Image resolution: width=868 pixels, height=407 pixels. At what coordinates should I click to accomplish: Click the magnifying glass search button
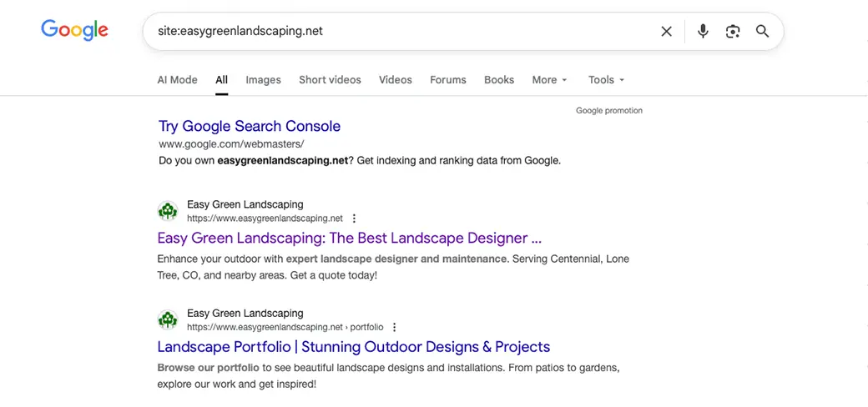[x=762, y=32]
